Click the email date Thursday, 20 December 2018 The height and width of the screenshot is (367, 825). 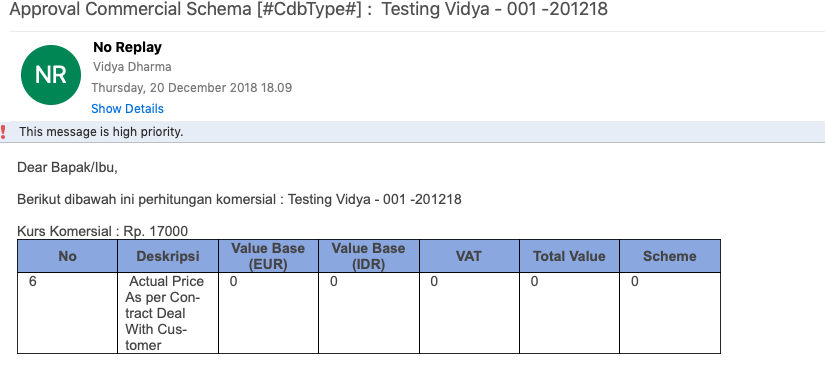click(192, 88)
